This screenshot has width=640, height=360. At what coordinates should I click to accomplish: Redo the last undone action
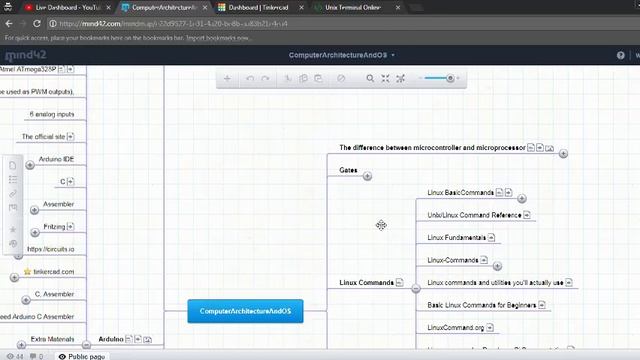coord(265,78)
